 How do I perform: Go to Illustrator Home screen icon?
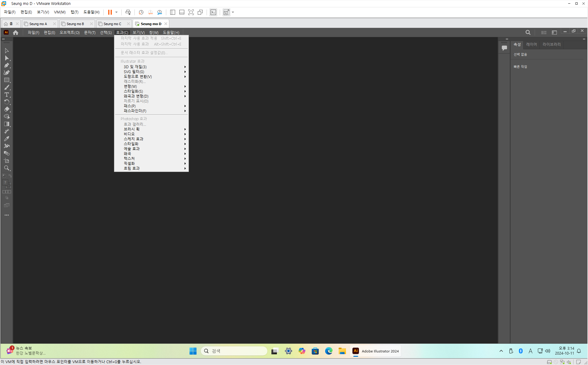16,32
